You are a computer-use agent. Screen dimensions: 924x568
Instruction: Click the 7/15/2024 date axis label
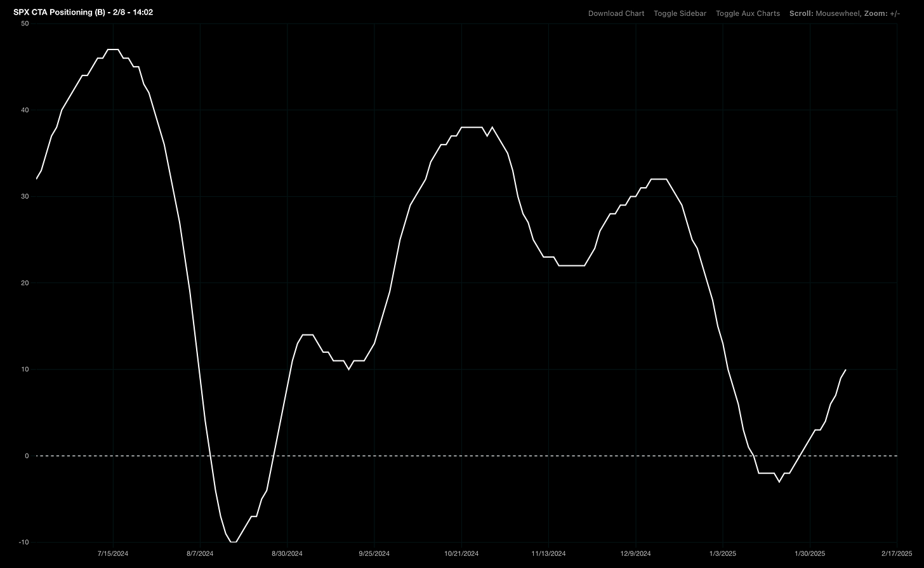coord(113,553)
